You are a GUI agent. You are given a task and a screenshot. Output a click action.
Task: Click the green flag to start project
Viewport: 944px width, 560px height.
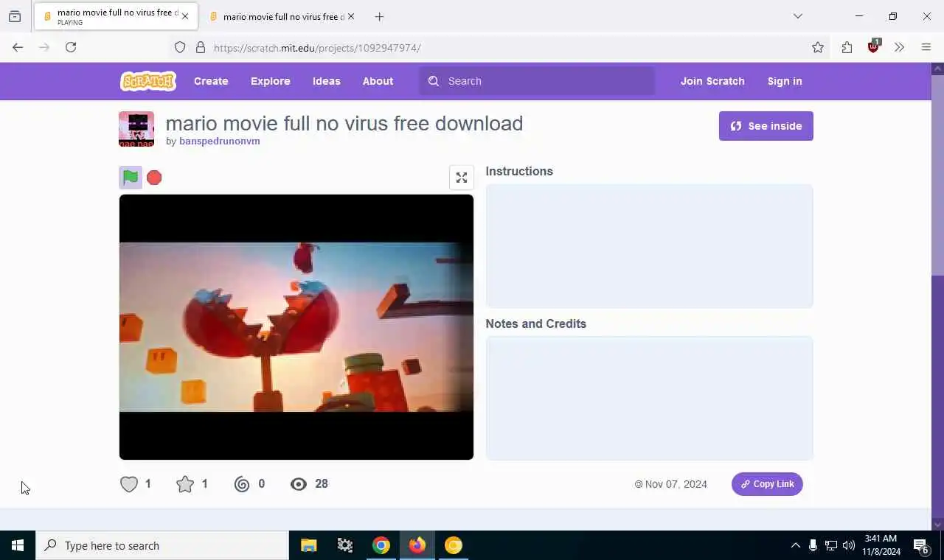tap(131, 178)
